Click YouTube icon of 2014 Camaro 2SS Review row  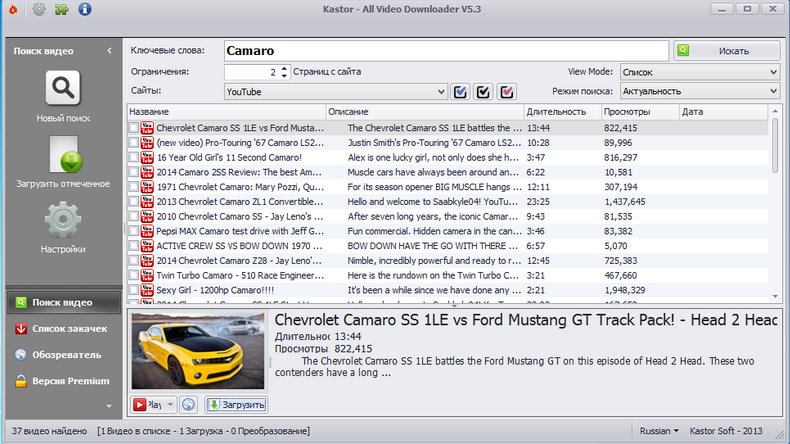(x=147, y=172)
